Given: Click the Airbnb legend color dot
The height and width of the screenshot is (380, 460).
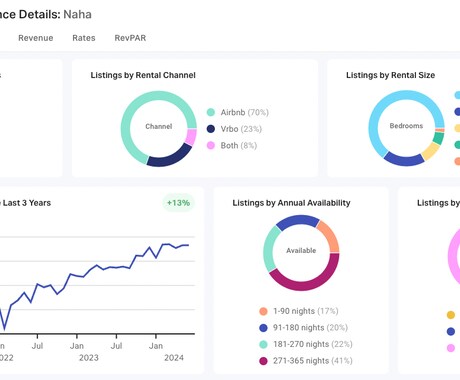Looking at the screenshot, I should click(x=211, y=112).
